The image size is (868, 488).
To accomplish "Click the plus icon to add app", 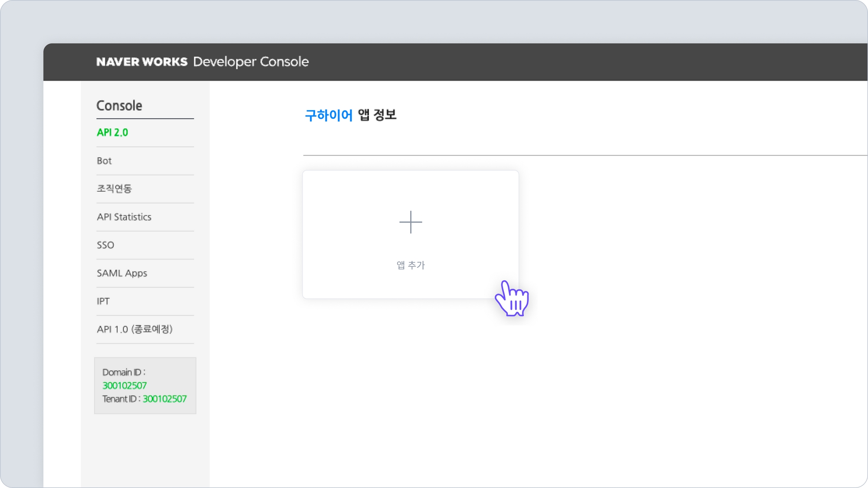I will pyautogui.click(x=410, y=222).
